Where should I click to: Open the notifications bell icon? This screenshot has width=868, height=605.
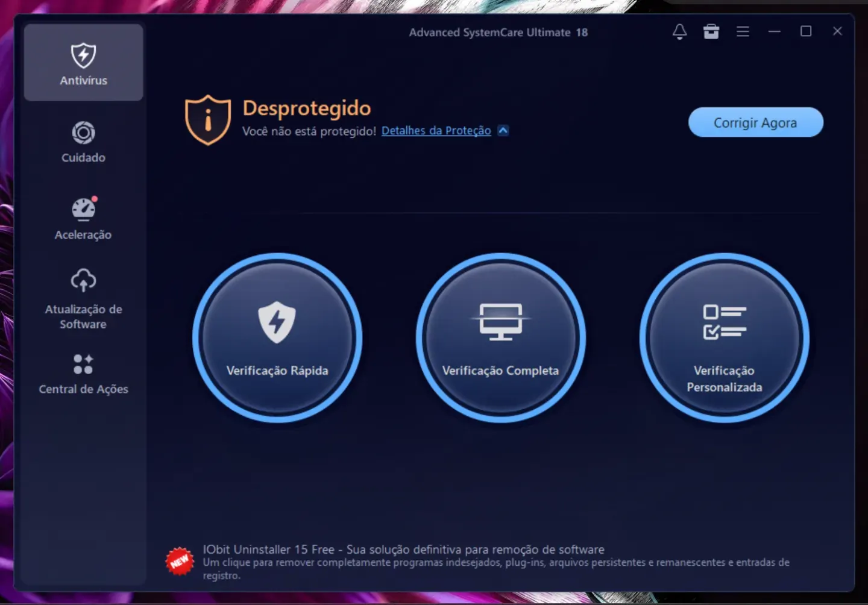[679, 31]
